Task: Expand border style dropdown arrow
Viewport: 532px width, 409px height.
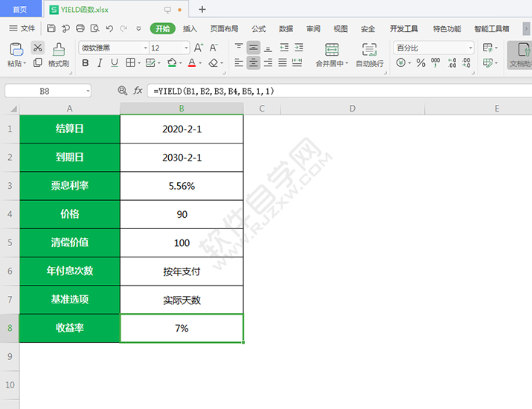Action: click(x=139, y=62)
